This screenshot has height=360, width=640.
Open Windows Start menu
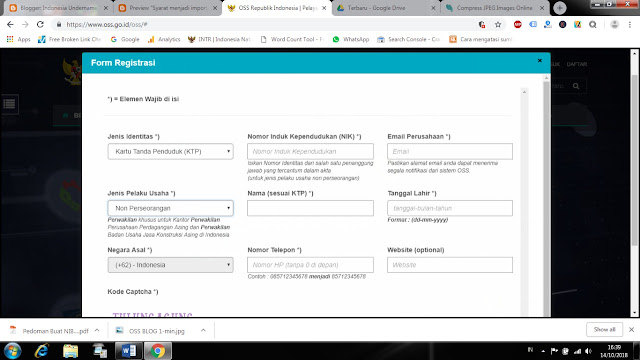[x=12, y=351]
